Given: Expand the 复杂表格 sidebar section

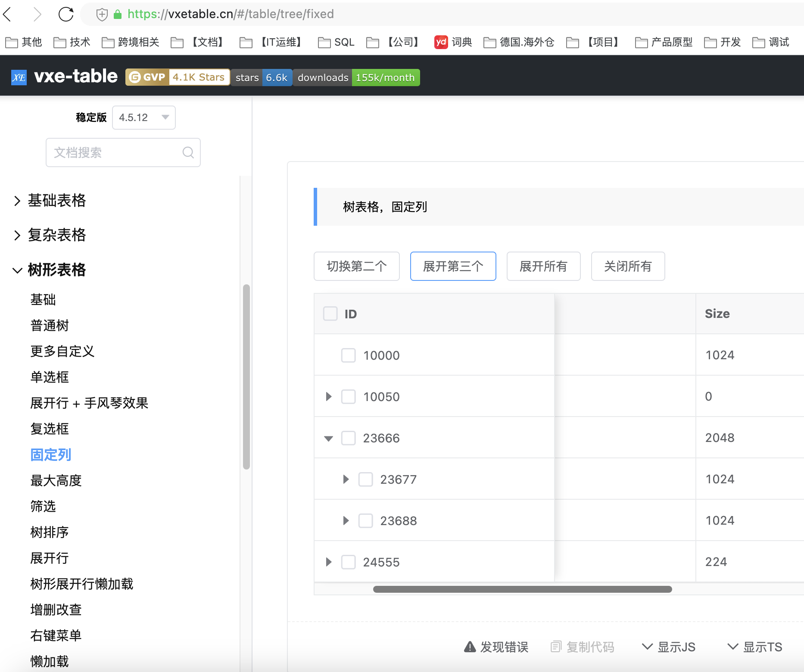Looking at the screenshot, I should click(x=50, y=235).
